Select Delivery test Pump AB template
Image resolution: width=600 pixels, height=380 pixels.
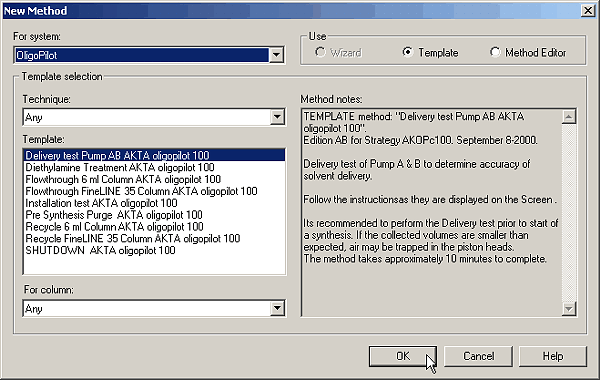pyautogui.click(x=154, y=155)
